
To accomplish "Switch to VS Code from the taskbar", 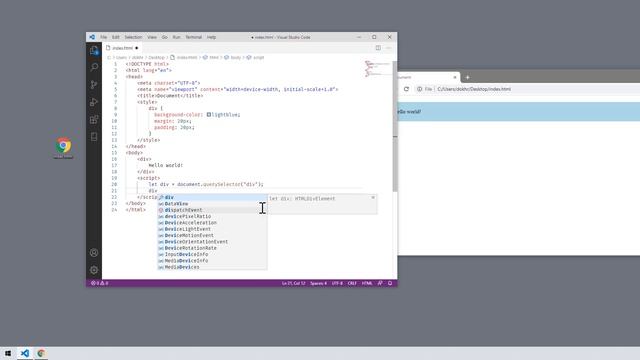I will pos(25,353).
